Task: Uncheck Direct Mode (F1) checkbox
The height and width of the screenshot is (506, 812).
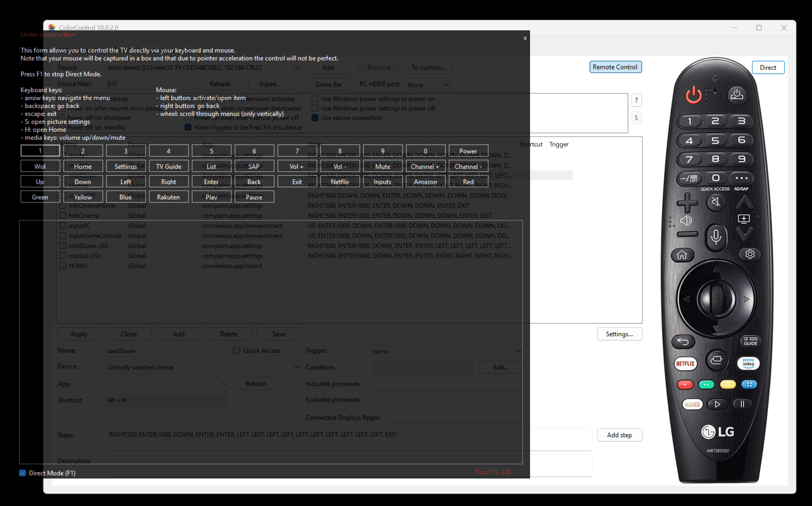Action: pos(23,473)
